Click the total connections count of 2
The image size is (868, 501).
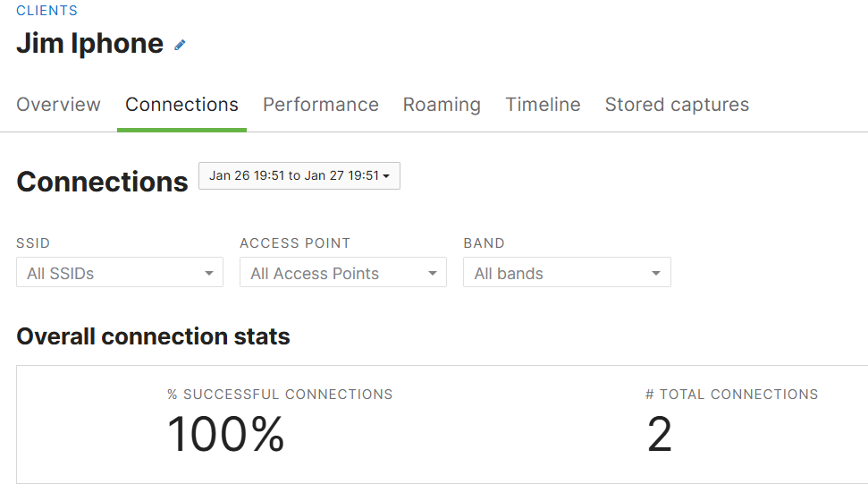(x=660, y=434)
